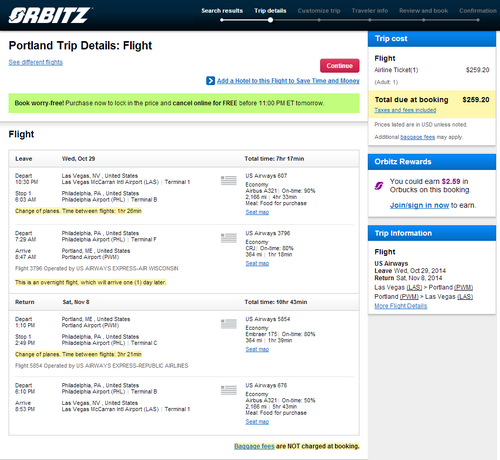Screen dimensions: 500x460
Task: Open More Flight Details link
Action: (x=400, y=306)
